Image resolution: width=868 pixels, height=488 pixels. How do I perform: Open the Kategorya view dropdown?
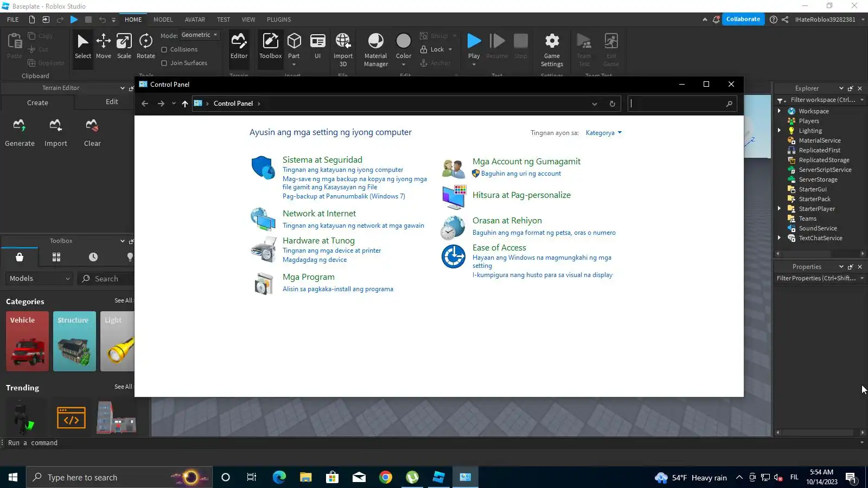point(604,133)
